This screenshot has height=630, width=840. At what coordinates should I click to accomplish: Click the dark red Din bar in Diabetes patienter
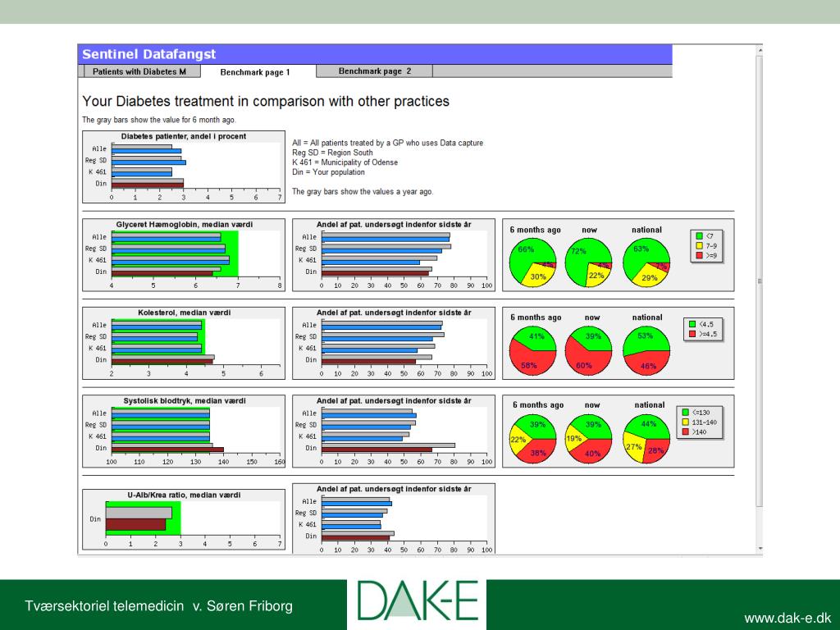coord(148,185)
